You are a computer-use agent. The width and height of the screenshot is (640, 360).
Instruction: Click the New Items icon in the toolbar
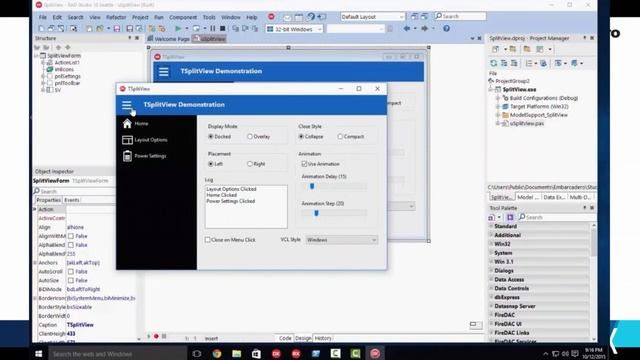pos(41,29)
